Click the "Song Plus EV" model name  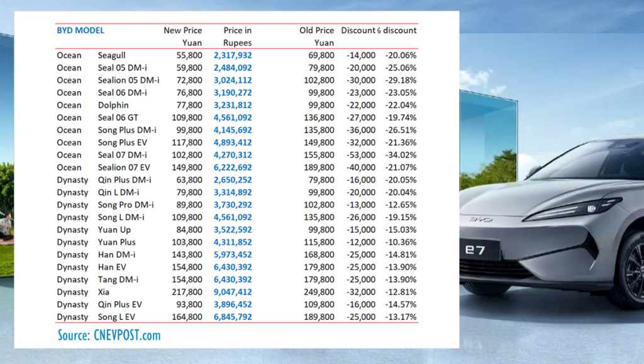[x=123, y=143]
